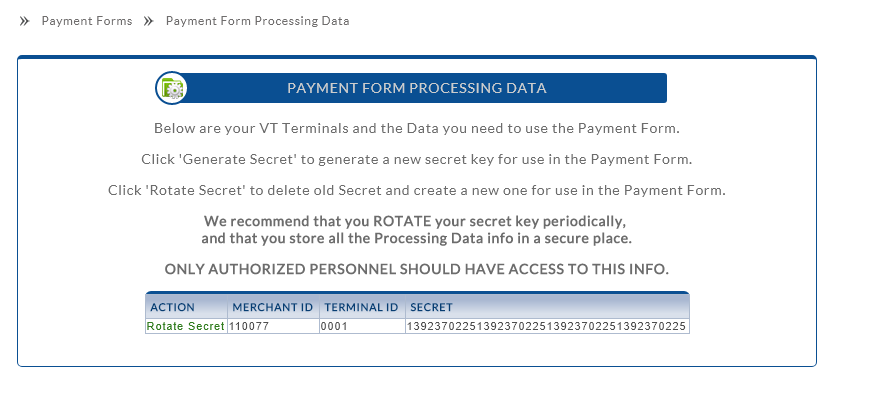Open the Payment Forms breadcrumb link
This screenshot has width=889, height=409.
coord(87,21)
